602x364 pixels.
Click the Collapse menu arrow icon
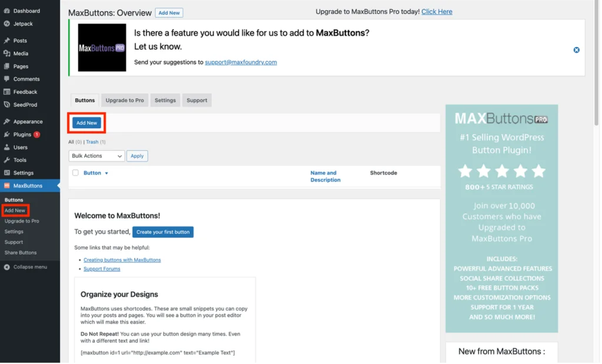(6, 267)
